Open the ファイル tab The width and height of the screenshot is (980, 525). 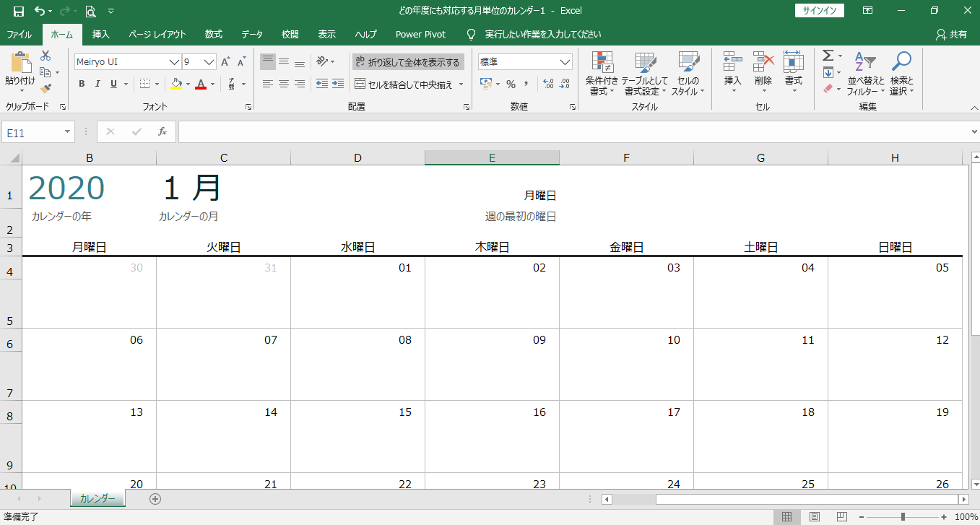tap(19, 34)
